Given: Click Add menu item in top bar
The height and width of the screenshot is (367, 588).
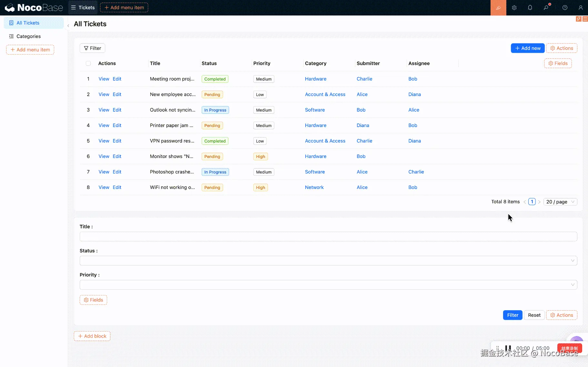Looking at the screenshot, I should [x=124, y=8].
